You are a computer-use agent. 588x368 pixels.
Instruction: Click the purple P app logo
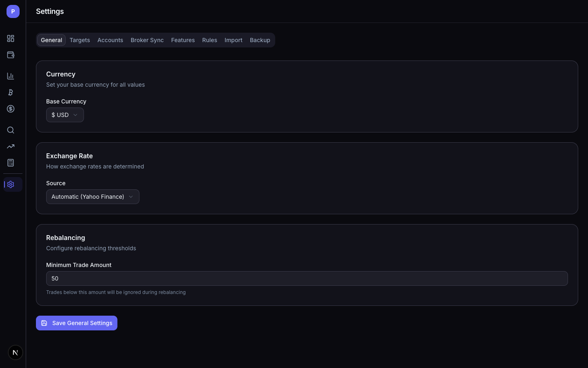(13, 11)
